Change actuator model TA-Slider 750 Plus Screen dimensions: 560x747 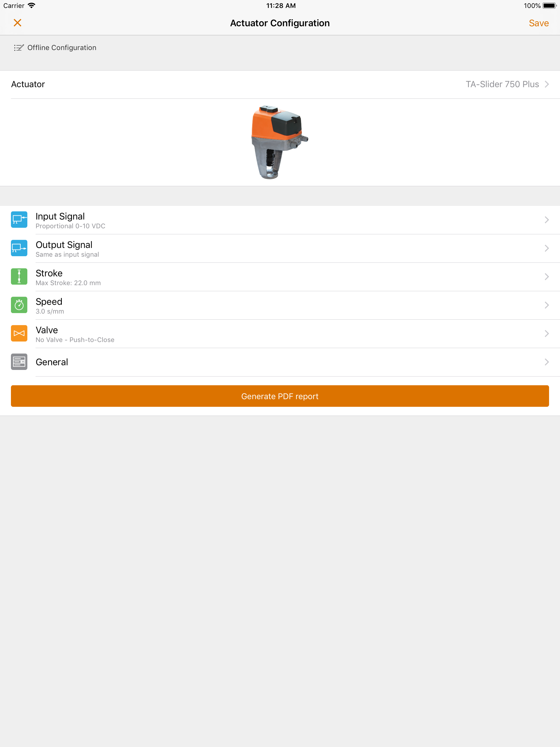click(280, 84)
